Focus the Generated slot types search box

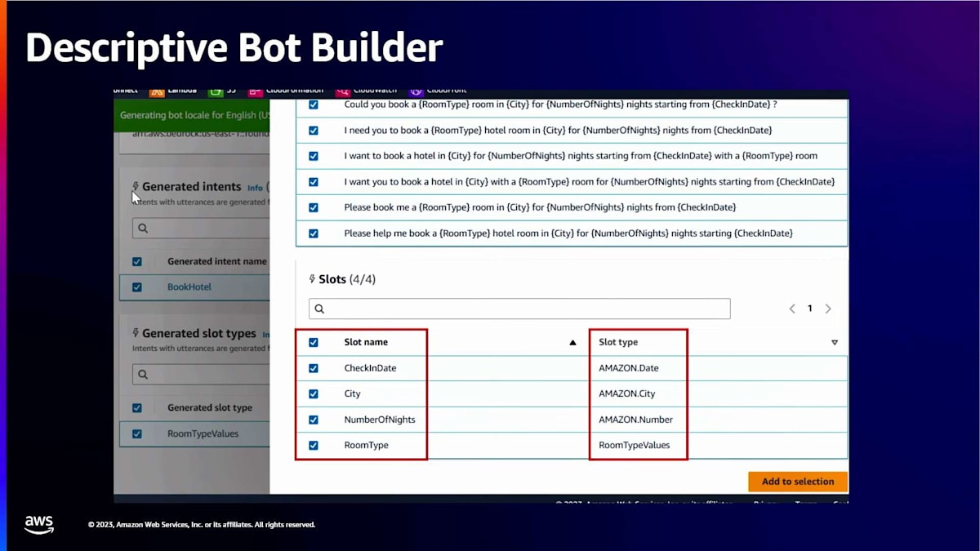[x=201, y=375]
